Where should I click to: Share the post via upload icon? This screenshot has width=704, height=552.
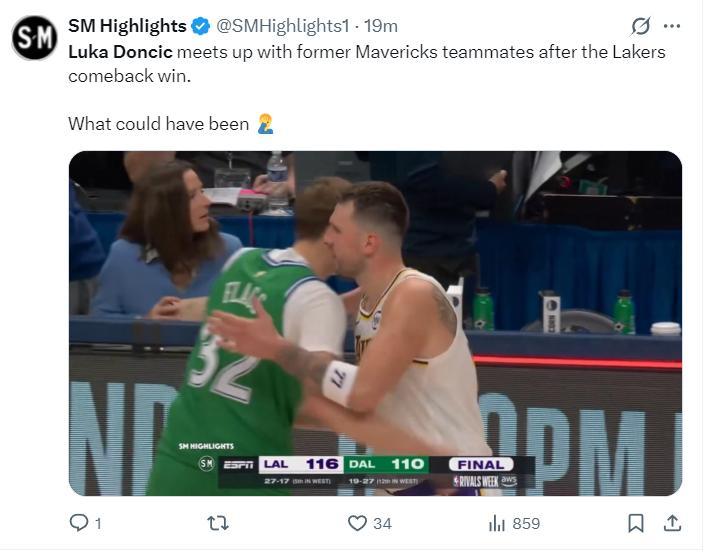[x=672, y=523]
